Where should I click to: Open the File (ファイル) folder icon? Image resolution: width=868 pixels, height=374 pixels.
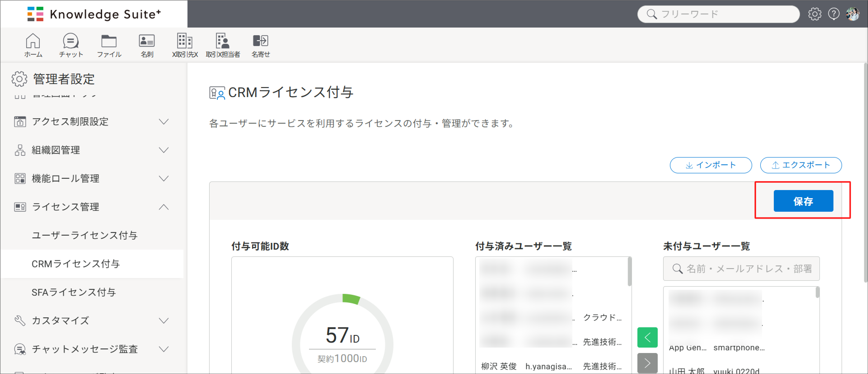point(109,41)
